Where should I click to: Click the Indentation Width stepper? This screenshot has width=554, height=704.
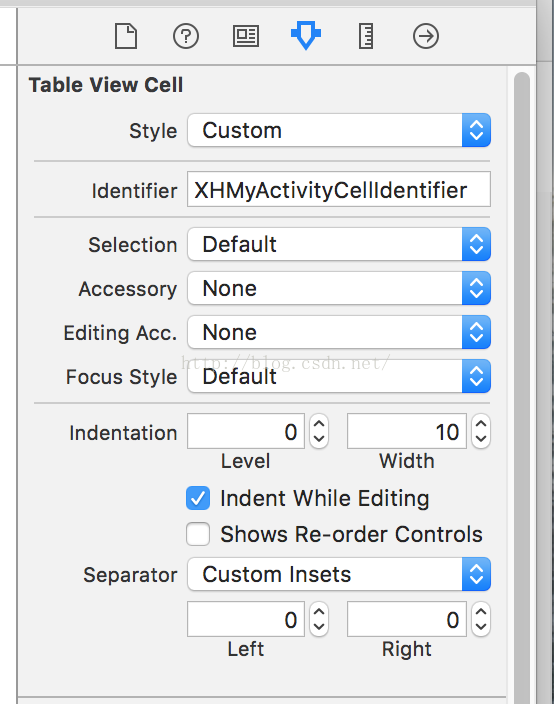481,431
